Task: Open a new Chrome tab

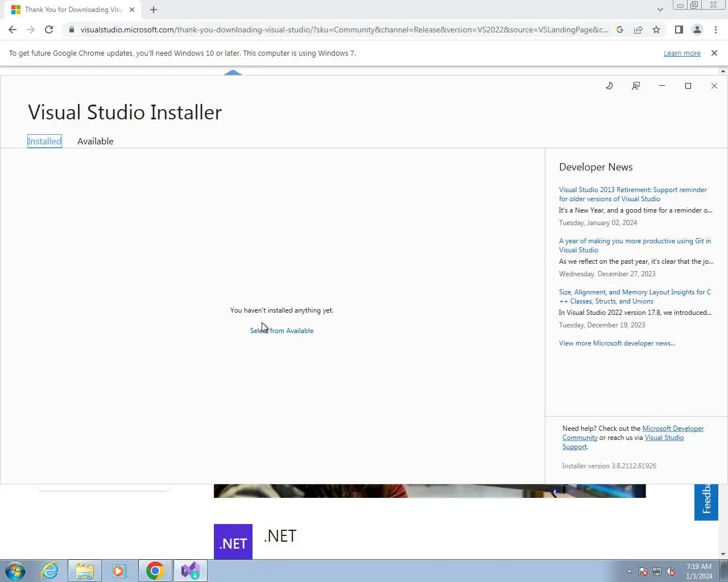Action: point(154,10)
